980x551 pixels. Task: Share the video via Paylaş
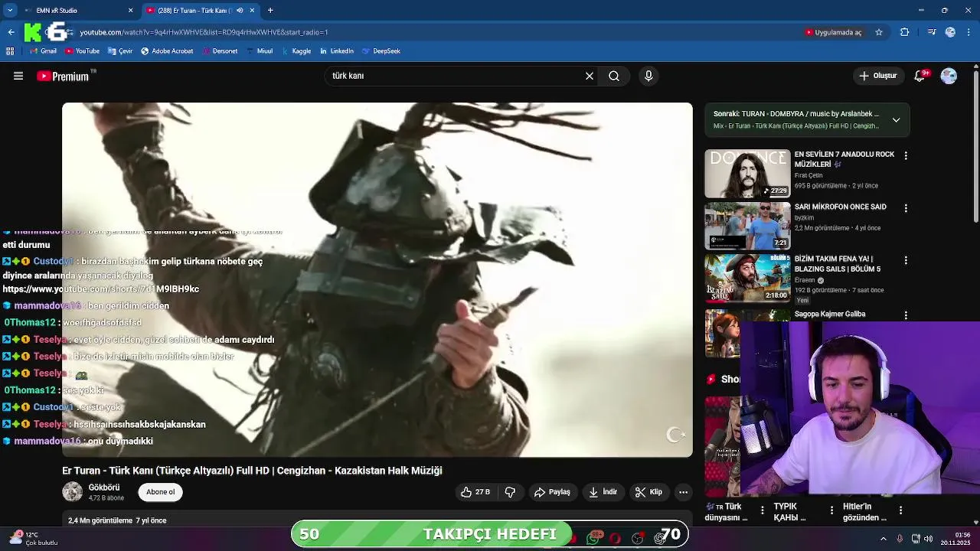click(x=552, y=492)
